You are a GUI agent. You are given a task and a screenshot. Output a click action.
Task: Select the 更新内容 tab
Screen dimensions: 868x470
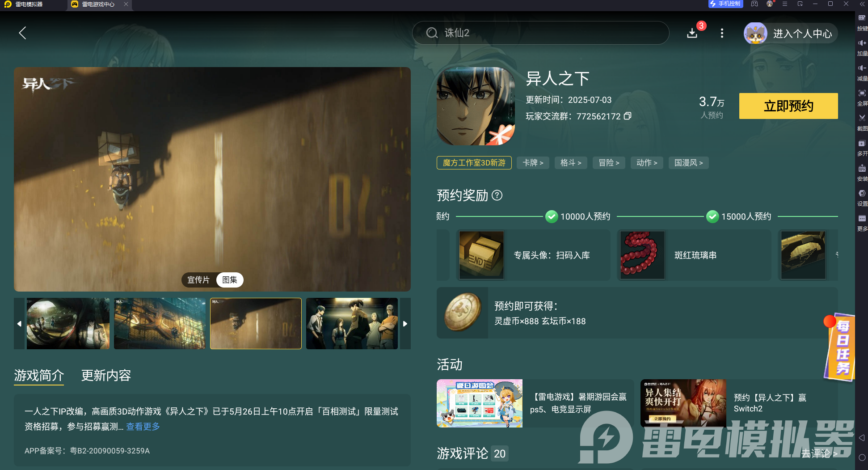pos(106,375)
